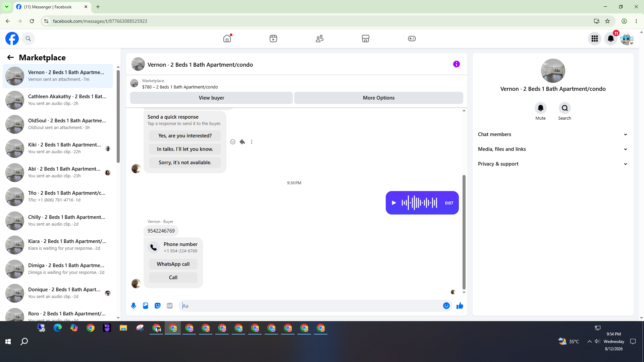Open the Friends icon in top navigation
The image size is (644, 362).
tap(320, 39)
